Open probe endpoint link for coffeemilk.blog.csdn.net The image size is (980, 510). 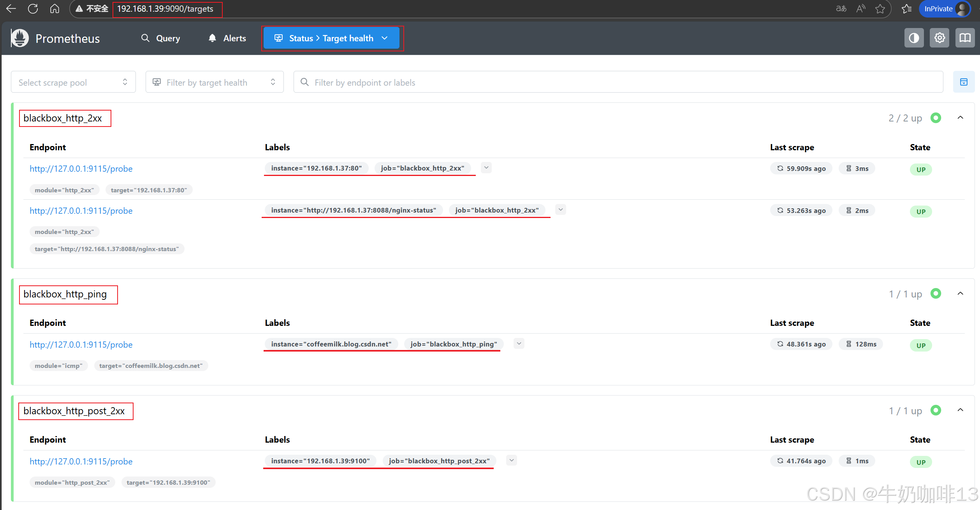pos(81,345)
